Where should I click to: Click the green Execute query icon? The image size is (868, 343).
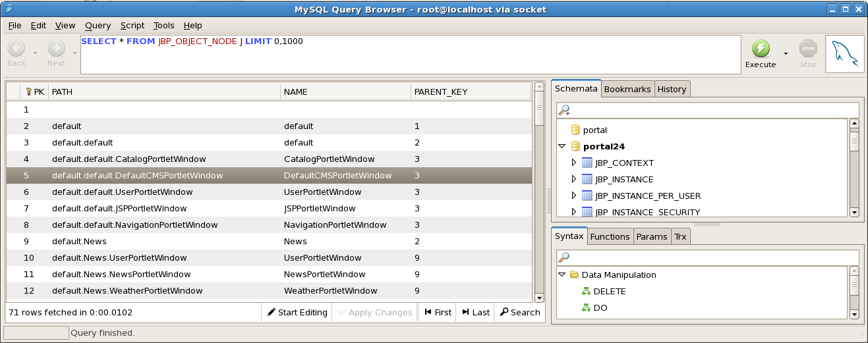click(761, 49)
